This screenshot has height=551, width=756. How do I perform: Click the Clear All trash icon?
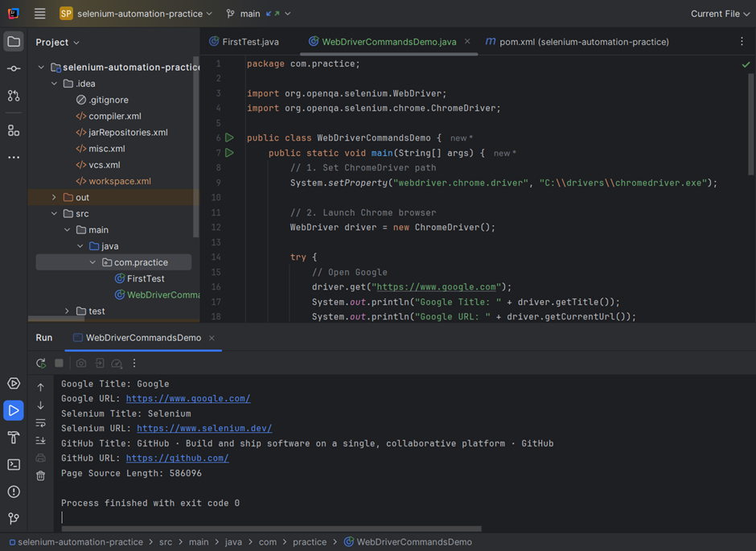coord(40,476)
